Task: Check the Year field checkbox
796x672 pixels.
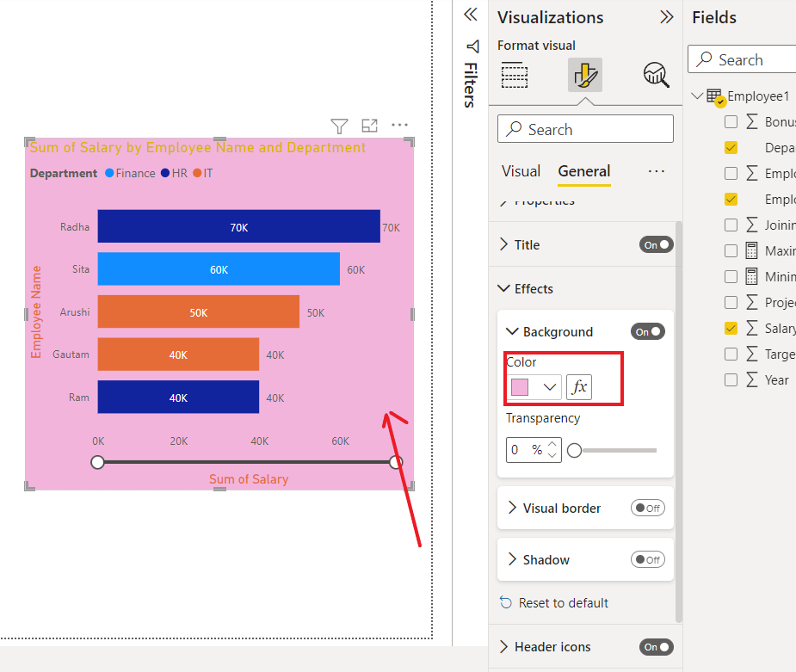Action: pyautogui.click(x=731, y=379)
